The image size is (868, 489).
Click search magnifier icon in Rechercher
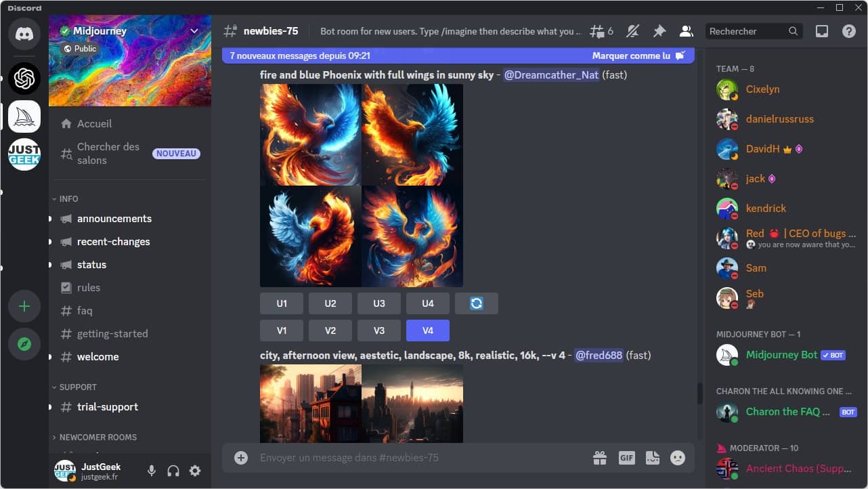(794, 31)
